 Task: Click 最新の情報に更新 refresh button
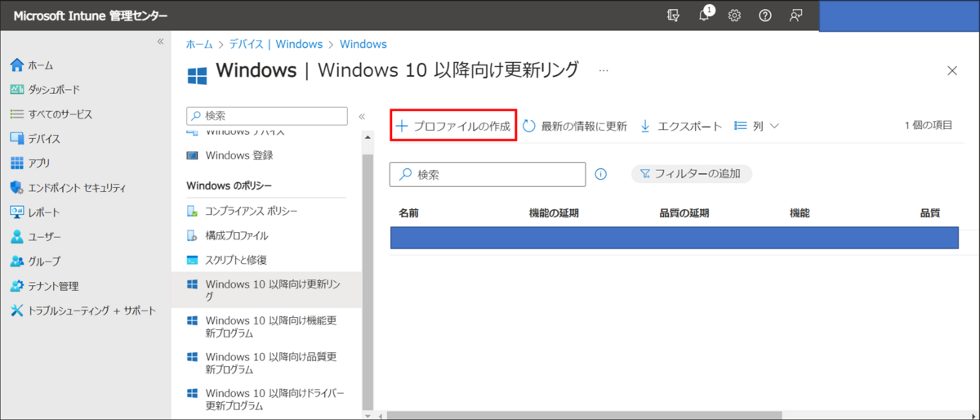coord(575,126)
